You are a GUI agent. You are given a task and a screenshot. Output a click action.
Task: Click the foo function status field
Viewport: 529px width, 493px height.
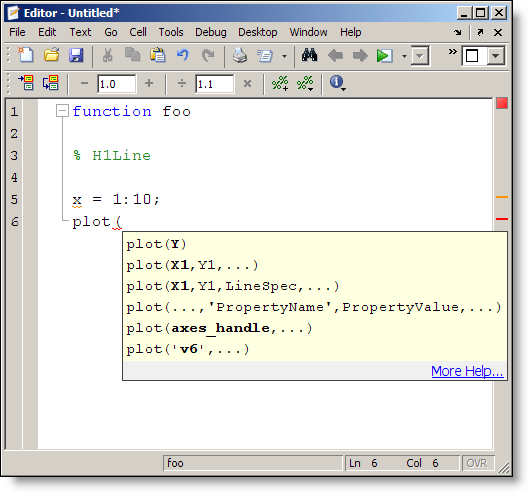(253, 463)
